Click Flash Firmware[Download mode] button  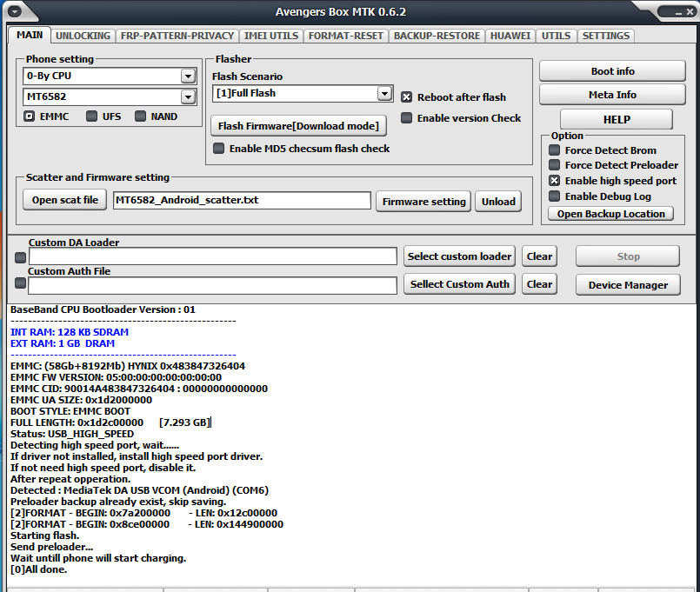click(298, 126)
